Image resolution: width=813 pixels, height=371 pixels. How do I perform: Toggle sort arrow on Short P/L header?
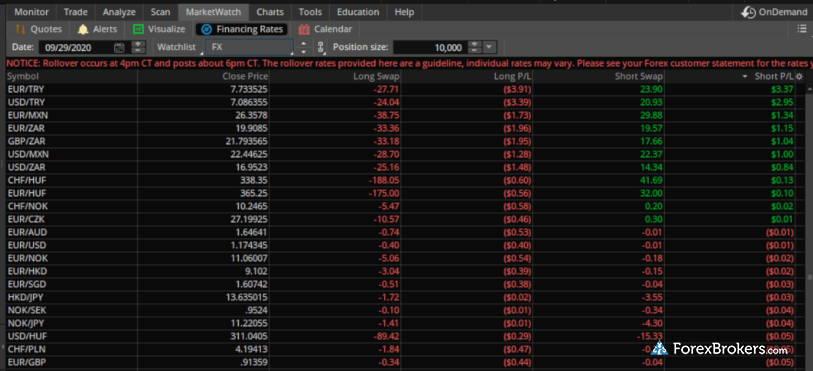(x=745, y=77)
